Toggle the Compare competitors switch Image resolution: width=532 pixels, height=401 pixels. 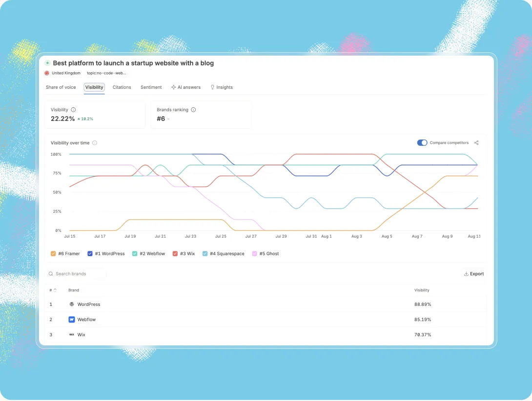coord(422,143)
